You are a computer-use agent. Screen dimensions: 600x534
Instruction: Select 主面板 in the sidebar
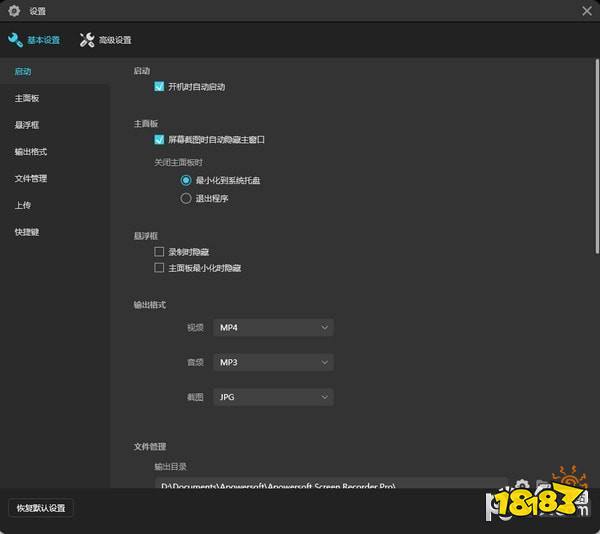(27, 98)
